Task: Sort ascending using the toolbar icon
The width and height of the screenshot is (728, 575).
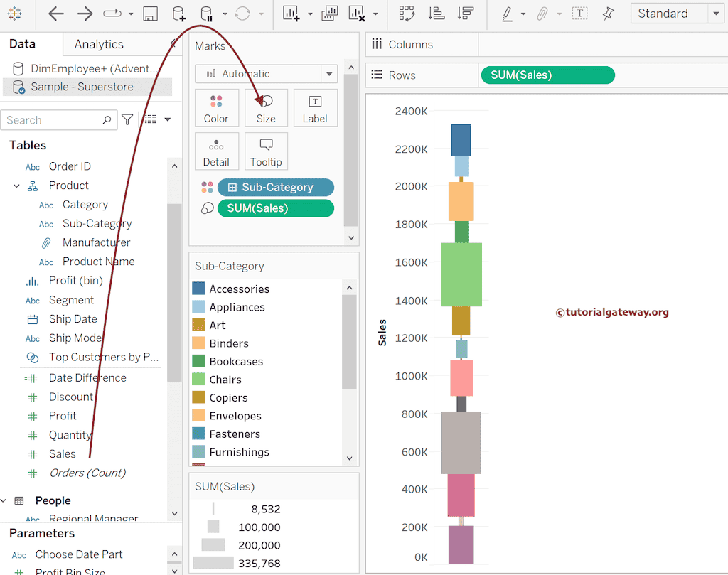Action: [x=437, y=14]
